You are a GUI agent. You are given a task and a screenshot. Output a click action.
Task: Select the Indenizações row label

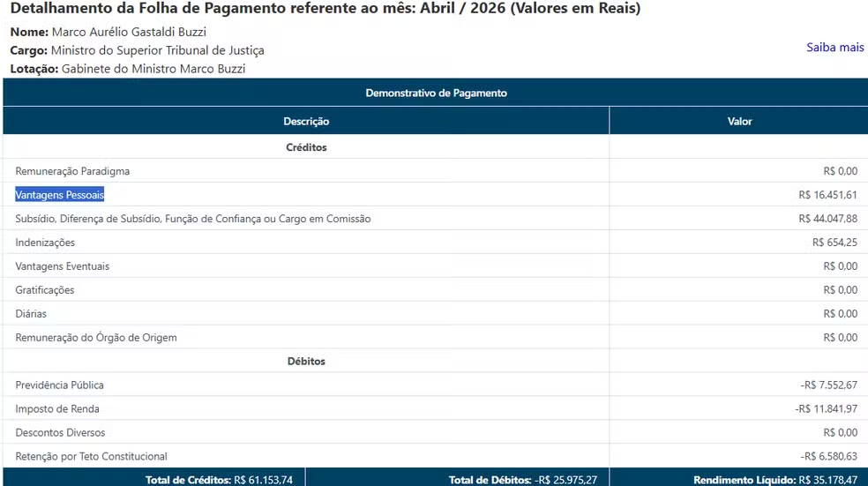point(45,243)
